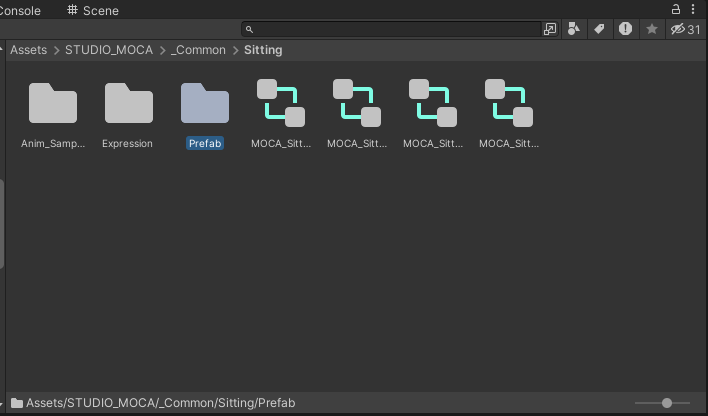Navigate to _Common breadcrumb folder
708x416 pixels.
[x=199, y=50]
